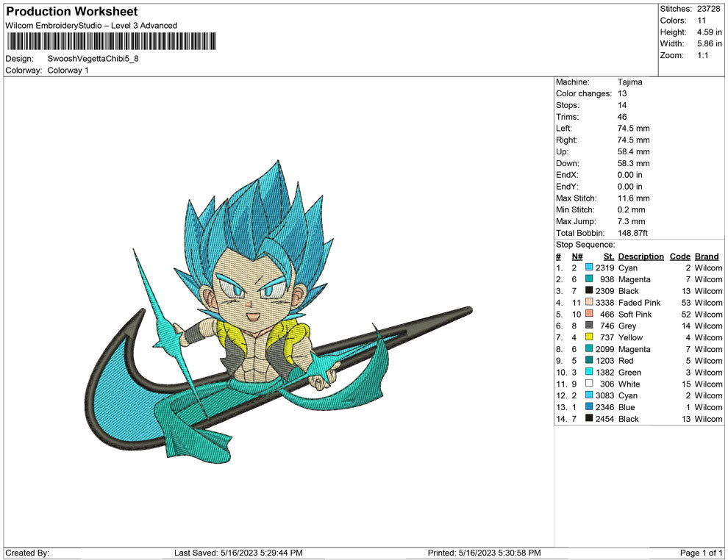Click the Width value 5.86 in
This screenshot has width=728, height=560.
pos(709,43)
